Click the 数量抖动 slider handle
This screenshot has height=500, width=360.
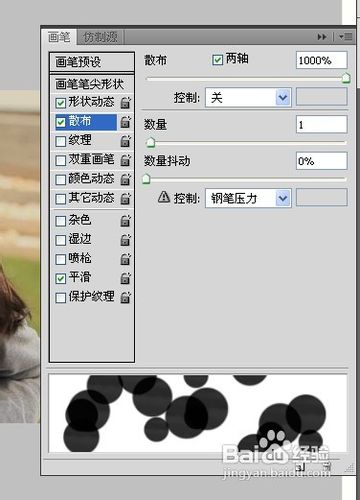[x=146, y=179]
